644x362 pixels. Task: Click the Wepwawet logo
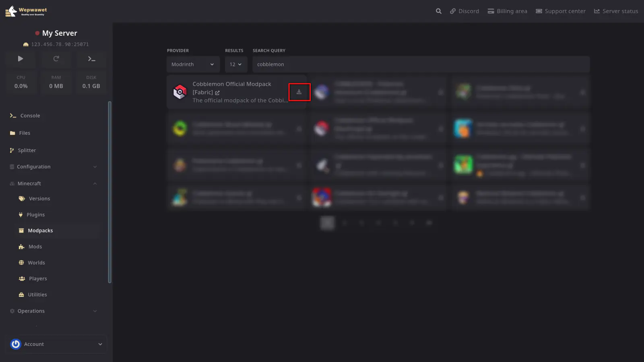(x=26, y=11)
